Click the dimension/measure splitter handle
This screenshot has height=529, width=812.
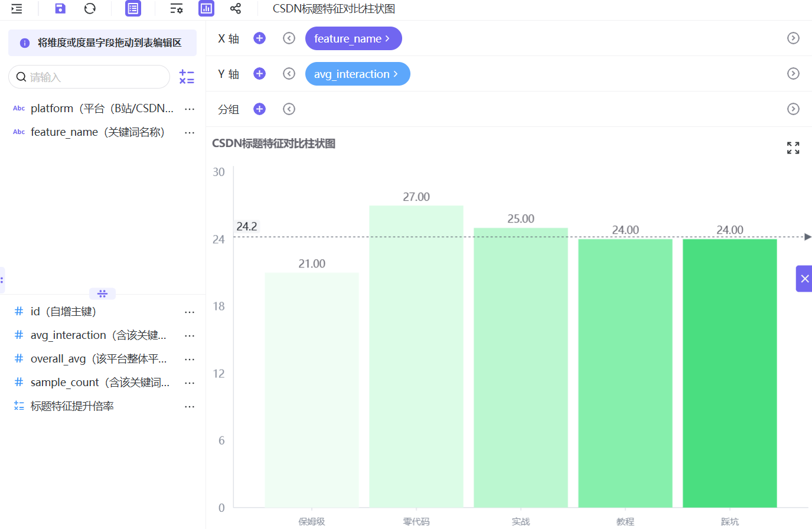click(102, 293)
